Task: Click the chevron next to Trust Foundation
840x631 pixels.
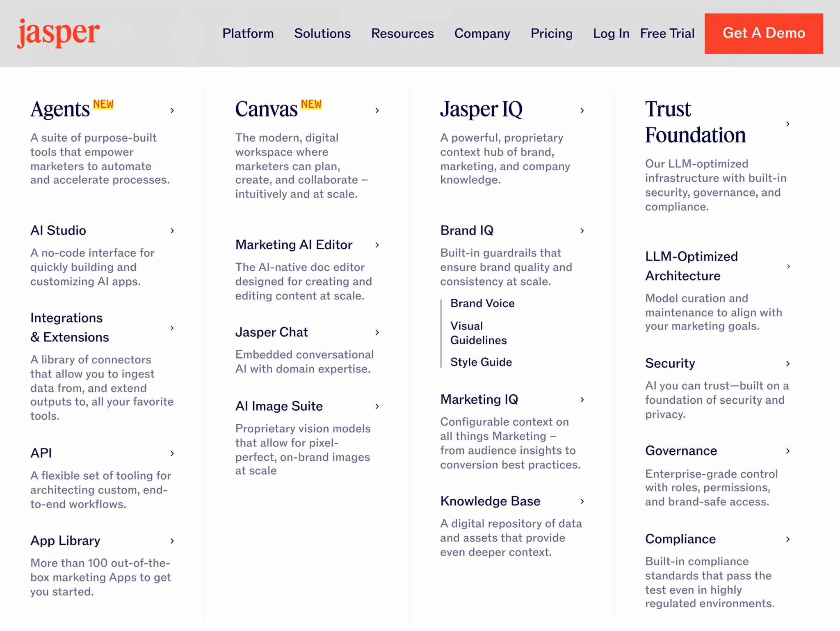Action: click(788, 123)
